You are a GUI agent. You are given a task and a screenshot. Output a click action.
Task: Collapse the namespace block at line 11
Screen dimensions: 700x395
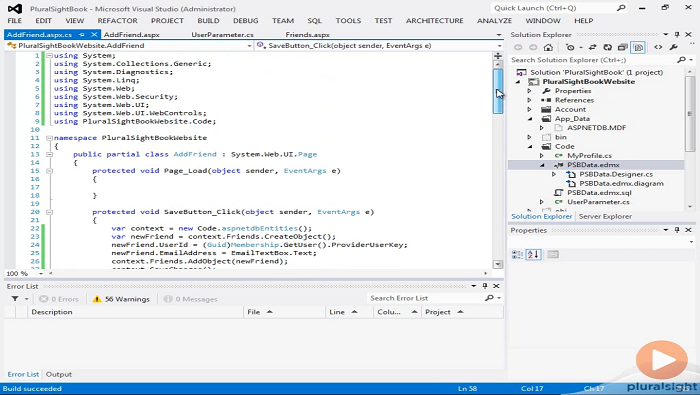tap(50, 138)
